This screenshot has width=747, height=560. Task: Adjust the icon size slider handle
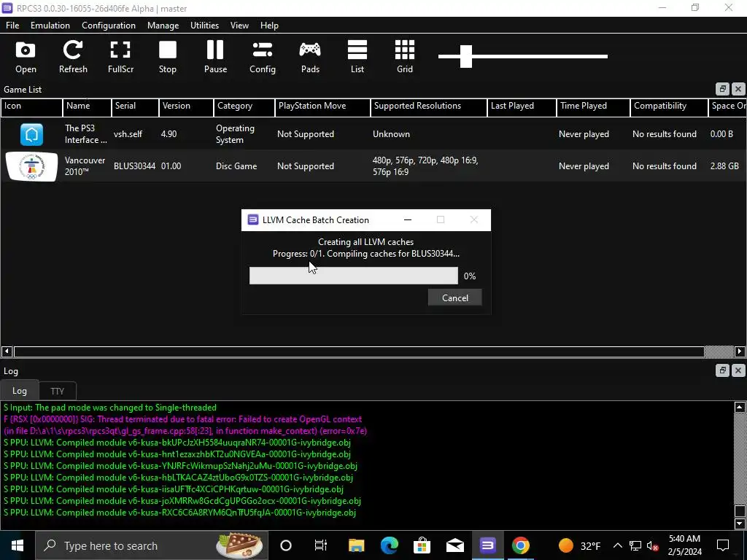point(466,57)
